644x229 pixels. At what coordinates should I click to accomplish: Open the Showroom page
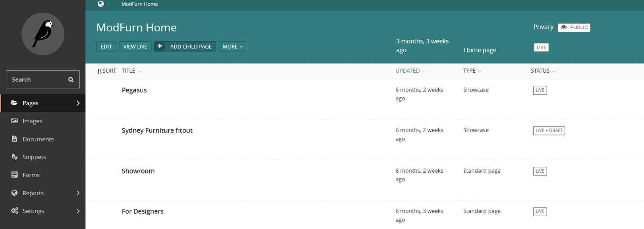pyautogui.click(x=138, y=171)
